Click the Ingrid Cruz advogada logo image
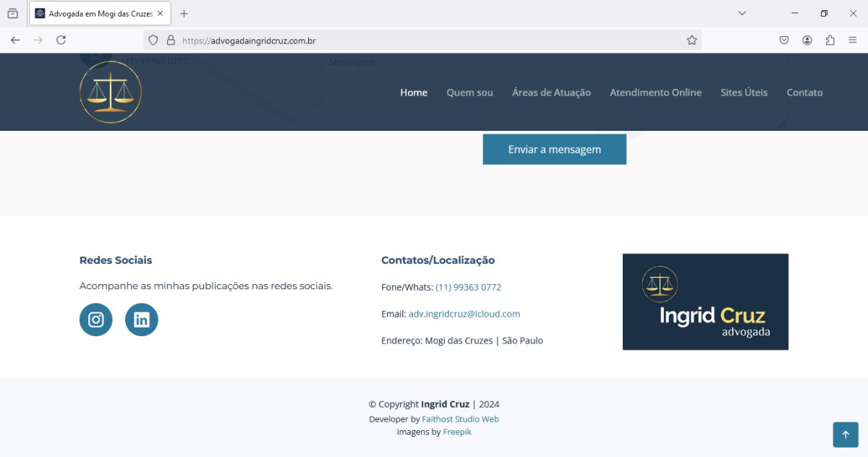The width and height of the screenshot is (868, 457). 705,302
